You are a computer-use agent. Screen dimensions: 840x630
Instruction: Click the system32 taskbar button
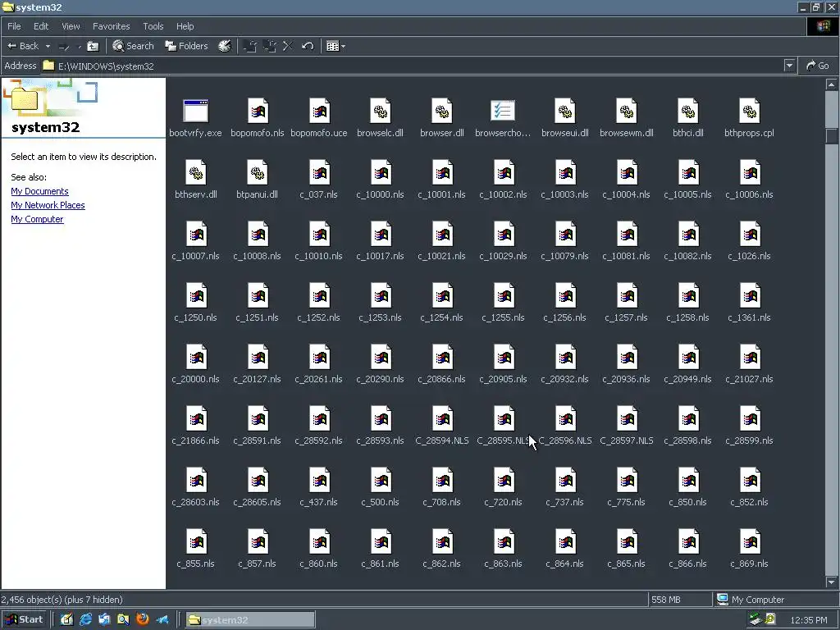[x=250, y=620]
